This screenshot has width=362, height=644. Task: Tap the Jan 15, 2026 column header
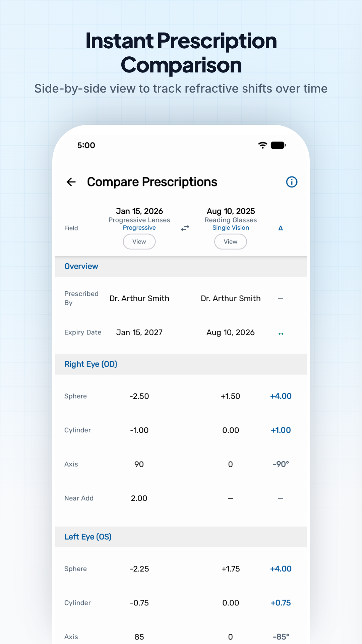(139, 211)
